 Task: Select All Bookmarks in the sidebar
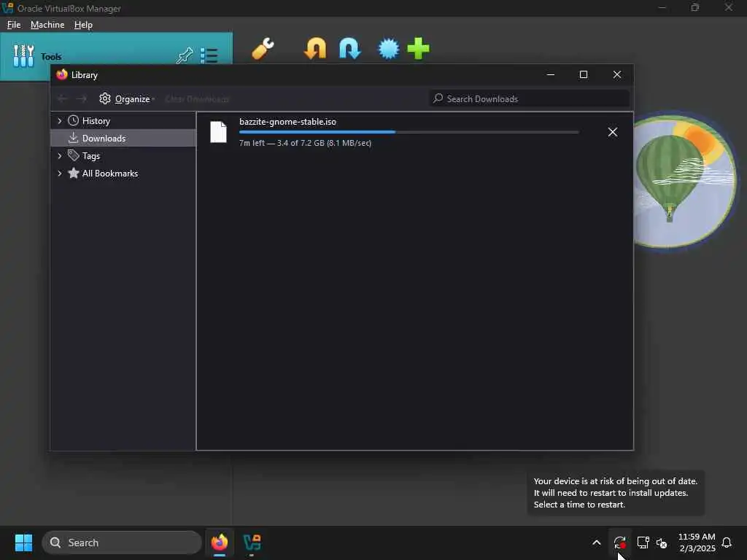109,174
